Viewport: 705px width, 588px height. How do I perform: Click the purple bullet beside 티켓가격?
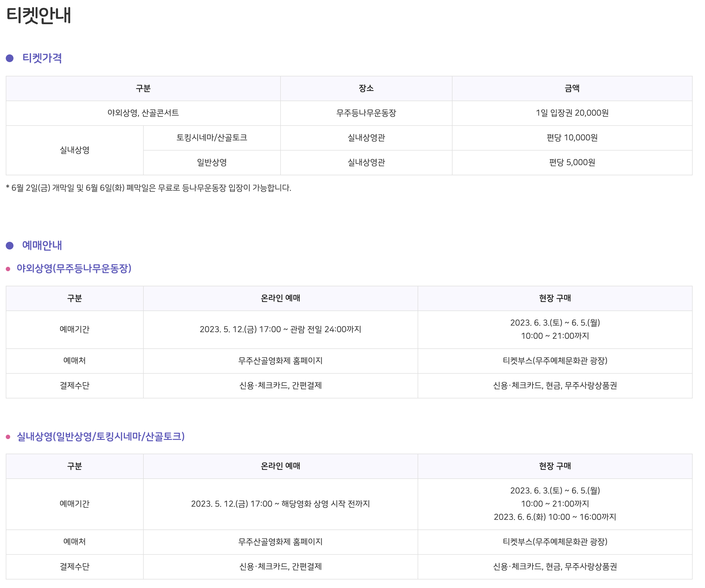[x=10, y=59]
